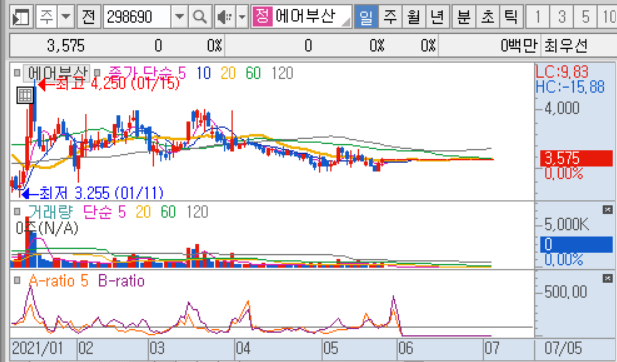Viewport: 617px width, 362px height.
Task: Toggle the 거래량 volume indicator marker
Action: (17, 212)
